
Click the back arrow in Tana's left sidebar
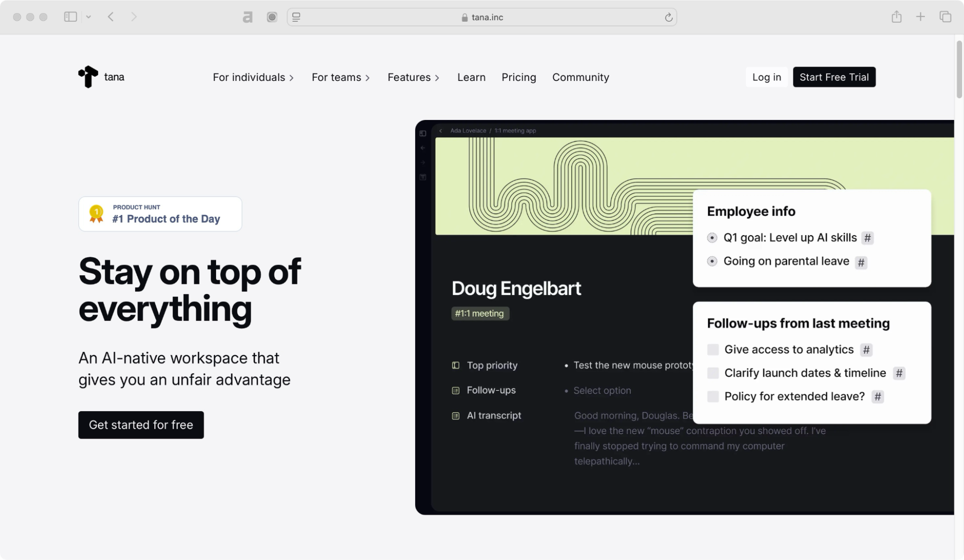(x=423, y=147)
